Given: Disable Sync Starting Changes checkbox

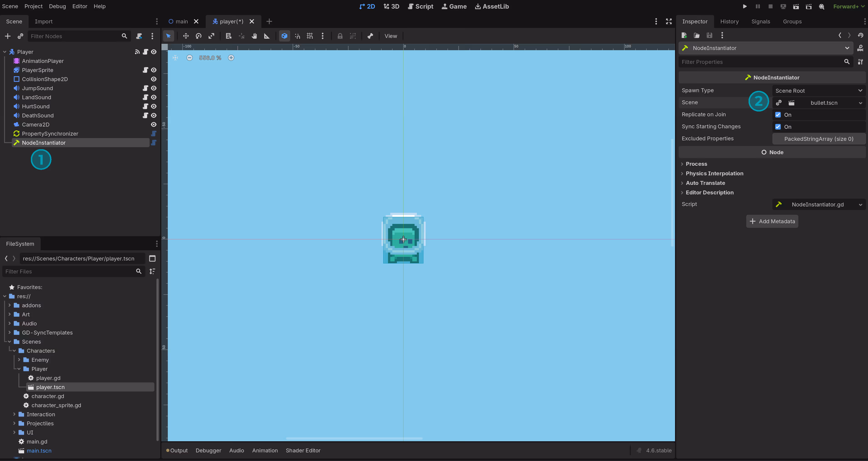Looking at the screenshot, I should (x=778, y=127).
